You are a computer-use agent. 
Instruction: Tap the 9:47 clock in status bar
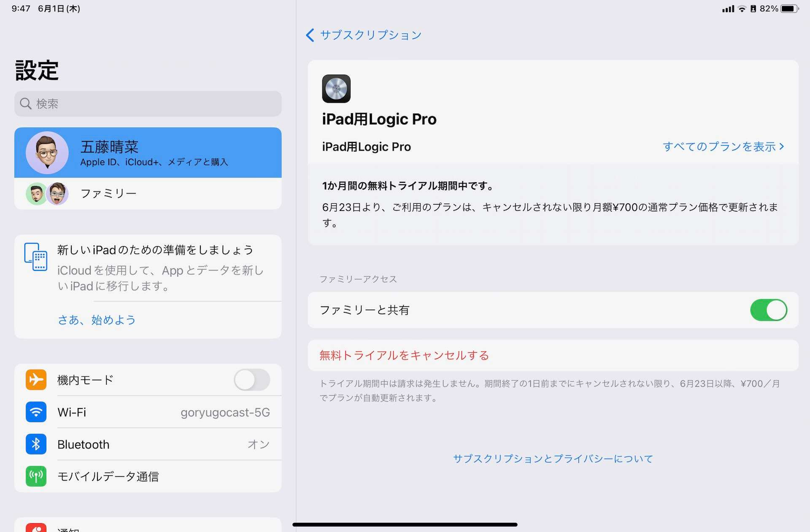pyautogui.click(x=21, y=8)
